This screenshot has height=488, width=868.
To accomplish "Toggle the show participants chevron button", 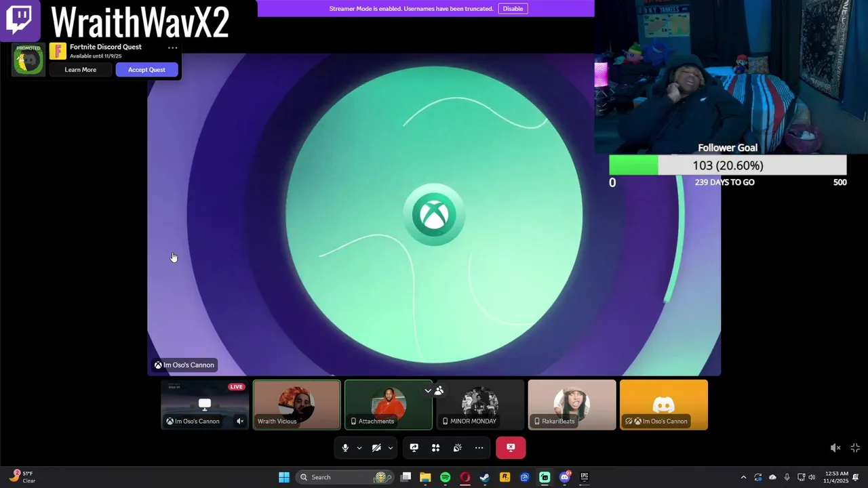I will point(434,390).
